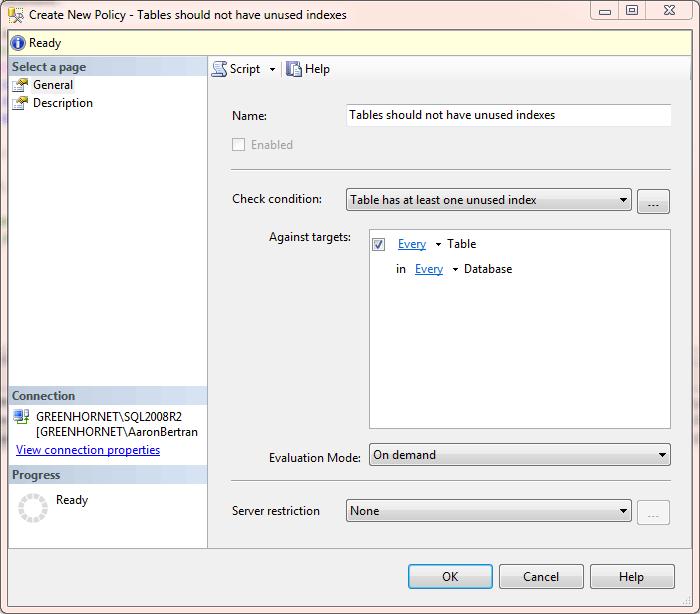Click the Connection section header
Image resolution: width=700 pixels, height=614 pixels.
point(108,396)
